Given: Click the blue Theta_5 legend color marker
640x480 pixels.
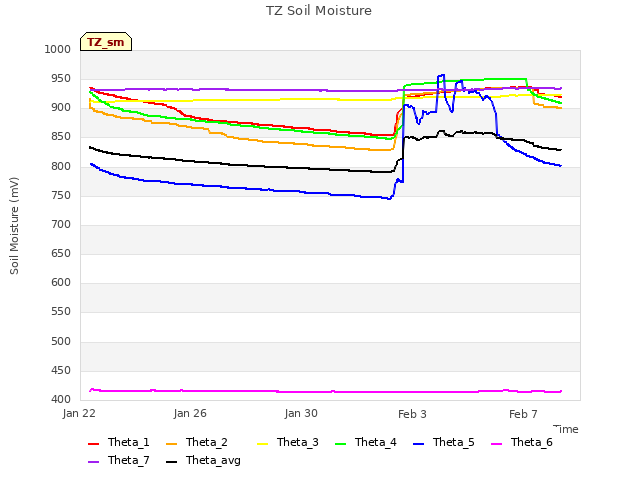Looking at the screenshot, I should pyautogui.click(x=418, y=444).
